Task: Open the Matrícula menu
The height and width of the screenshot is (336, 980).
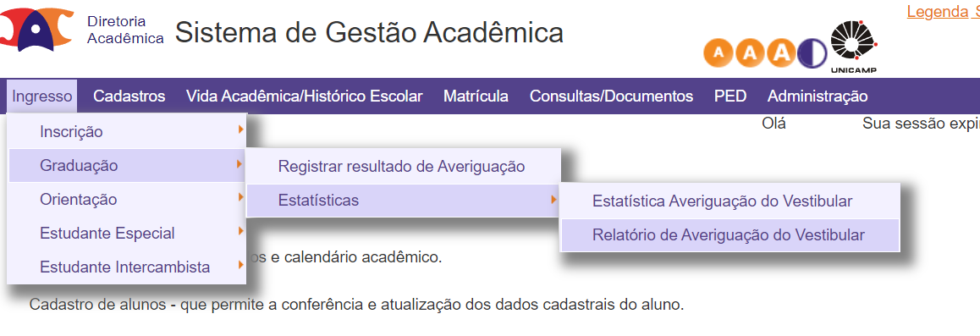Action: pos(476,96)
